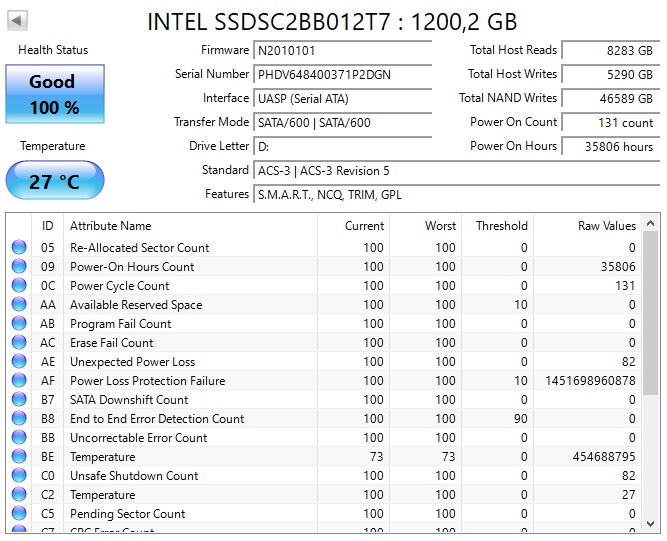
Task: Select the Program Fail Count attribute name
Action: coord(120,324)
